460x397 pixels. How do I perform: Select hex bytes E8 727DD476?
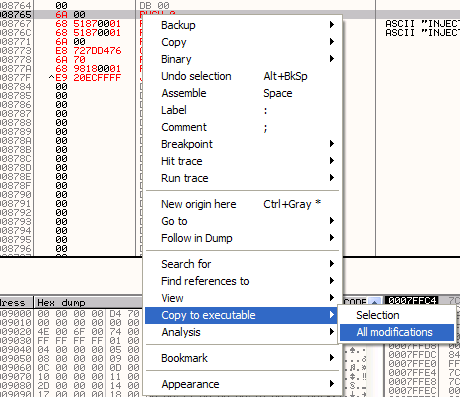[88, 51]
